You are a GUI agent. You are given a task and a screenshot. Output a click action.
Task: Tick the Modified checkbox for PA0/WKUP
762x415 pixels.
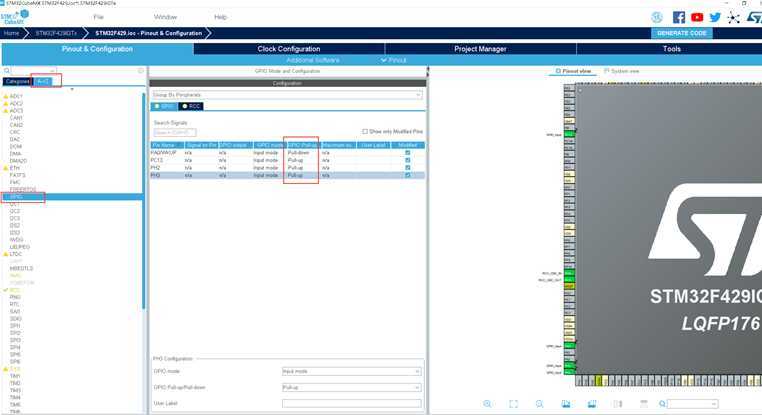408,153
